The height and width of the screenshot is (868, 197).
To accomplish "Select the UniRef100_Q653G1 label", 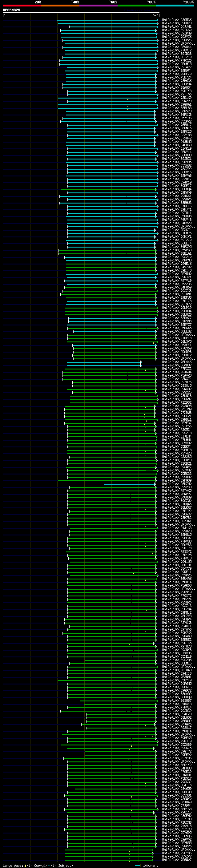I will tap(177, 796).
